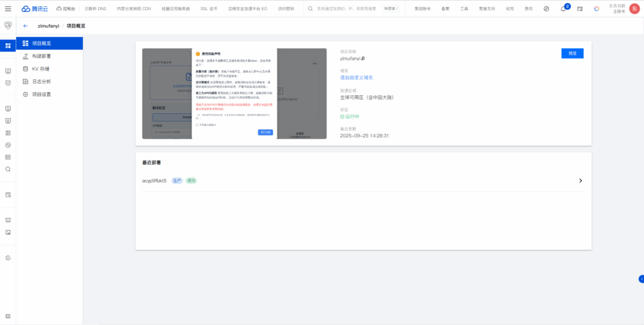This screenshot has width=644, height=325.
Task: Open the colorful AI assistant icon
Action: point(596,9)
